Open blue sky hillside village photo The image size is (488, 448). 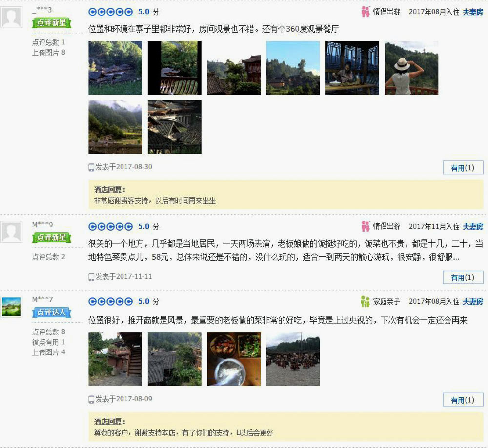click(293, 68)
